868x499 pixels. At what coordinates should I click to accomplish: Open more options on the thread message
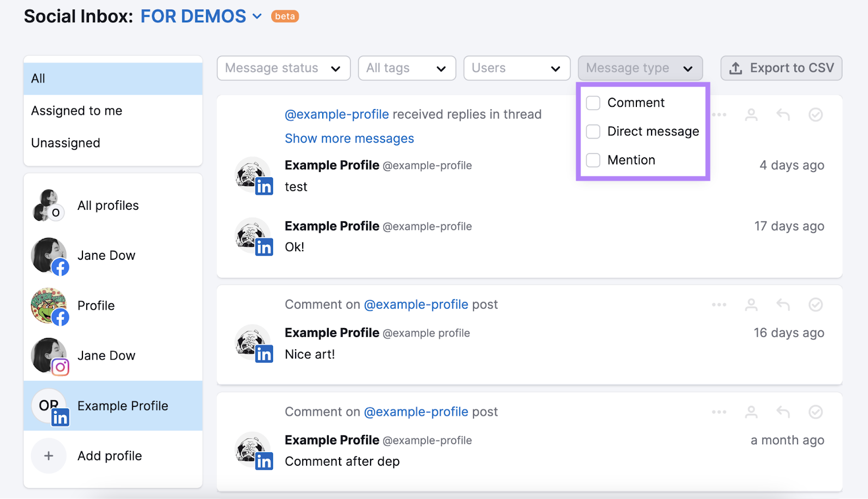click(x=718, y=114)
